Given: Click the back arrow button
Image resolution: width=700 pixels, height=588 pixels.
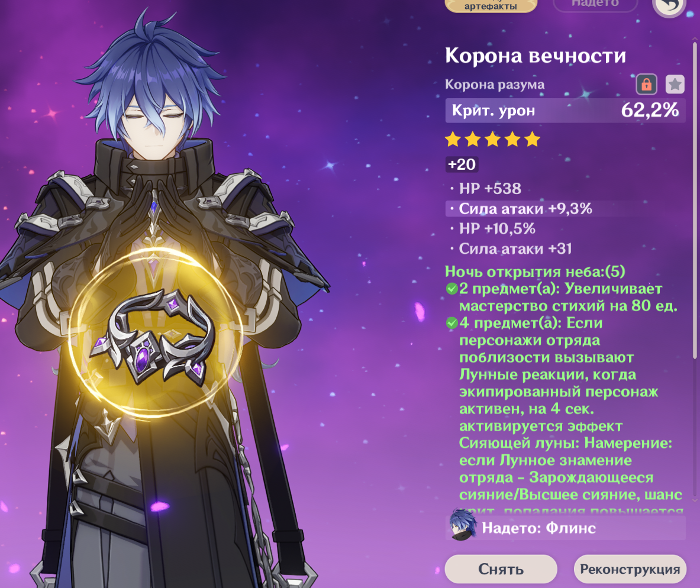Looking at the screenshot, I should point(669,7).
